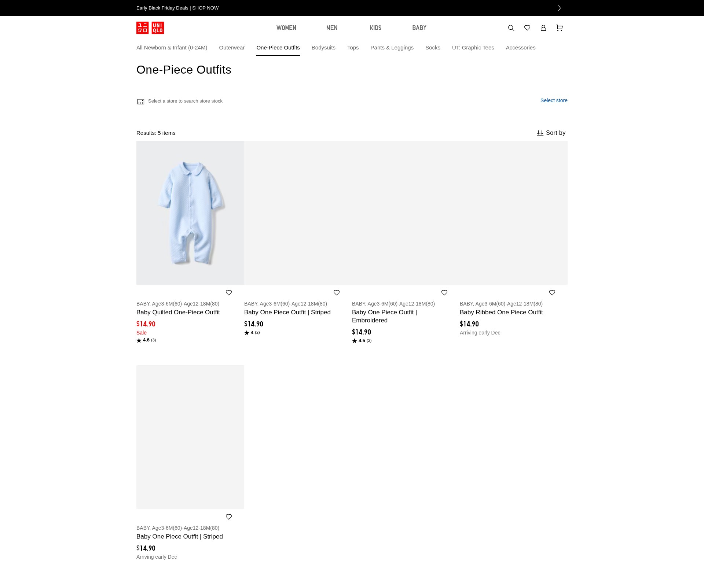Open the shopping cart icon

click(x=560, y=28)
